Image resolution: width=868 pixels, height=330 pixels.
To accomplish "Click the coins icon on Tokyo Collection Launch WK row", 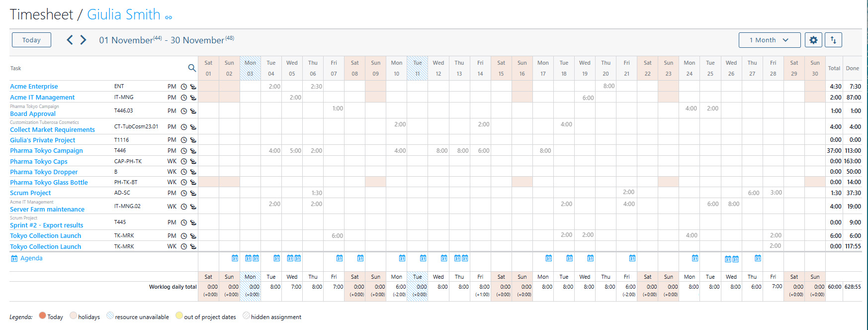I will click(193, 246).
